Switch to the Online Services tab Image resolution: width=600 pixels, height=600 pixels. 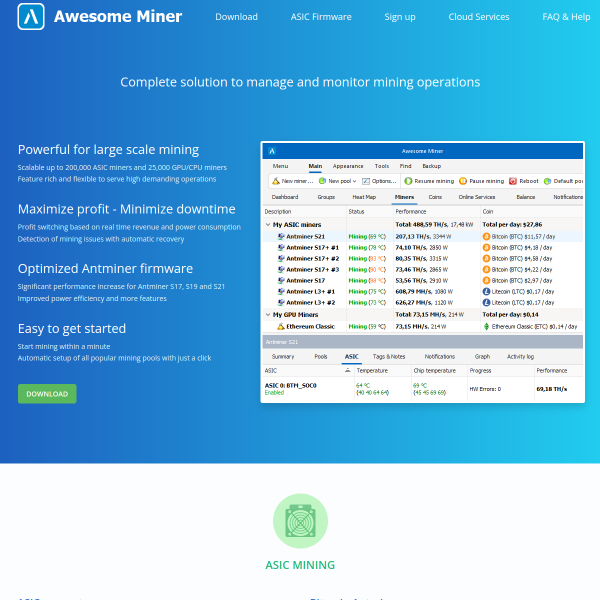pos(477,197)
